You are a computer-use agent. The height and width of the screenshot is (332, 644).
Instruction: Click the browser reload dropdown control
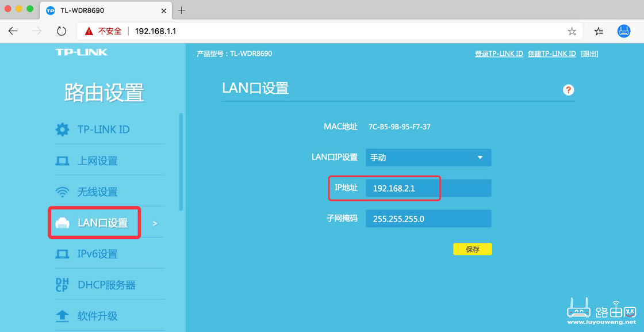click(62, 31)
